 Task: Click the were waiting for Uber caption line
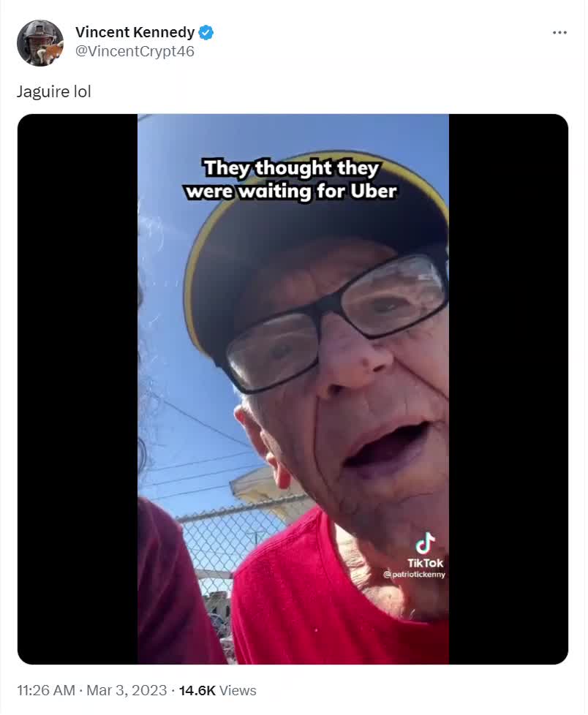(291, 191)
